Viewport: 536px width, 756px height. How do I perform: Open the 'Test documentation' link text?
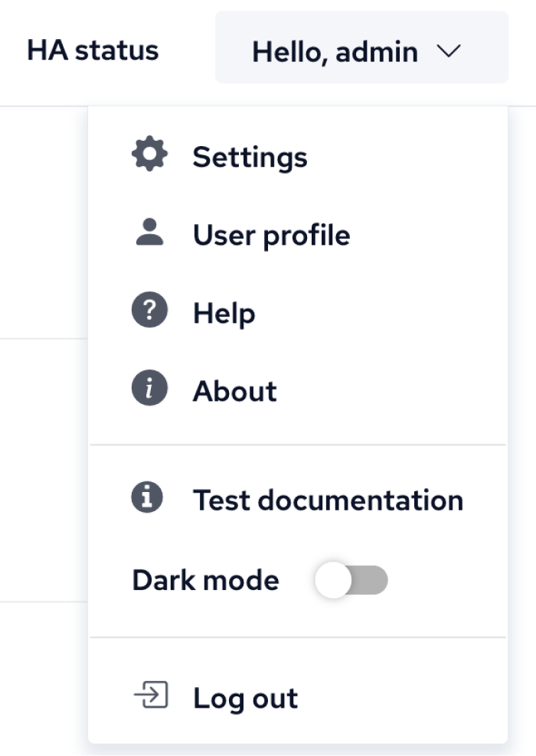tap(328, 500)
